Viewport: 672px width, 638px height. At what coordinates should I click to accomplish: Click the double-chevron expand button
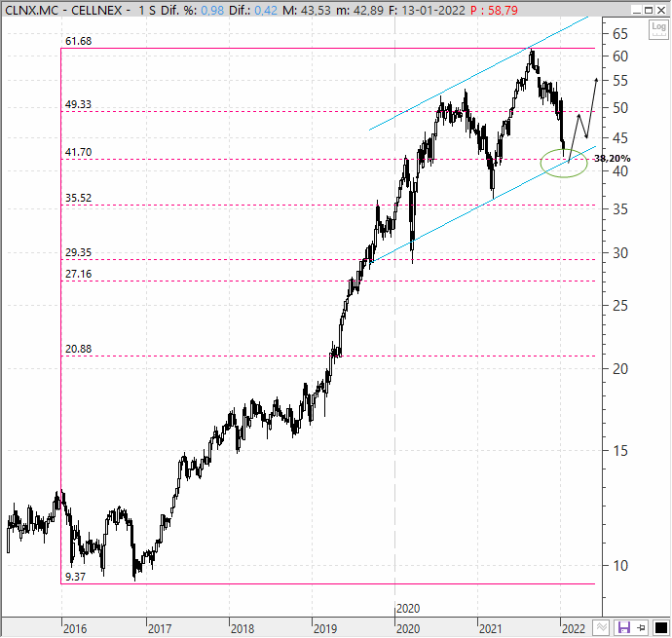pyautogui.click(x=601, y=628)
